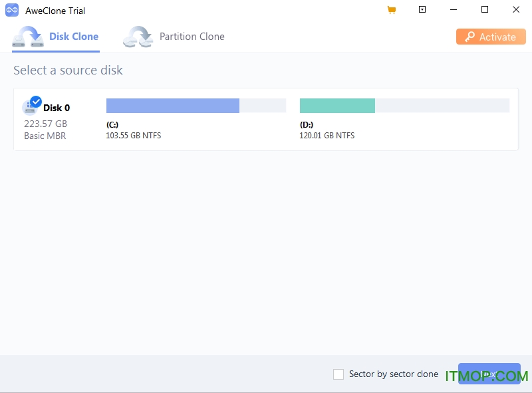Open the shopping cart purchase icon
The image size is (532, 393).
point(391,10)
